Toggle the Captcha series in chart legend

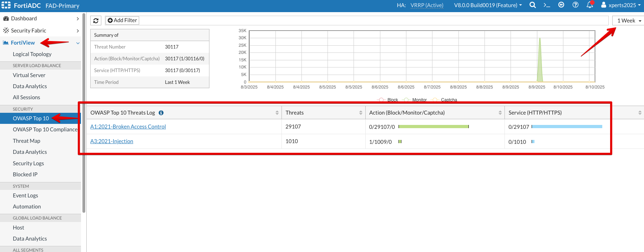[445, 100]
